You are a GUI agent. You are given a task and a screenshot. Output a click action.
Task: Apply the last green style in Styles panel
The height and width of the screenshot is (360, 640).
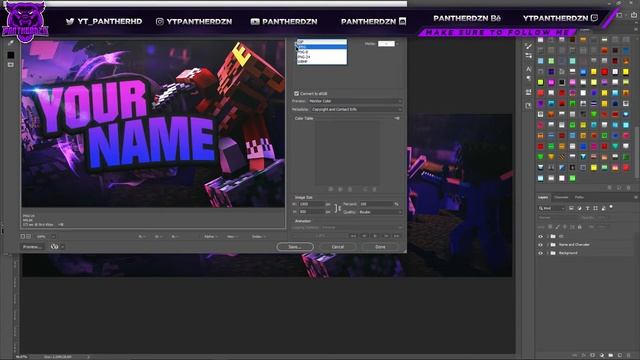coord(572,178)
